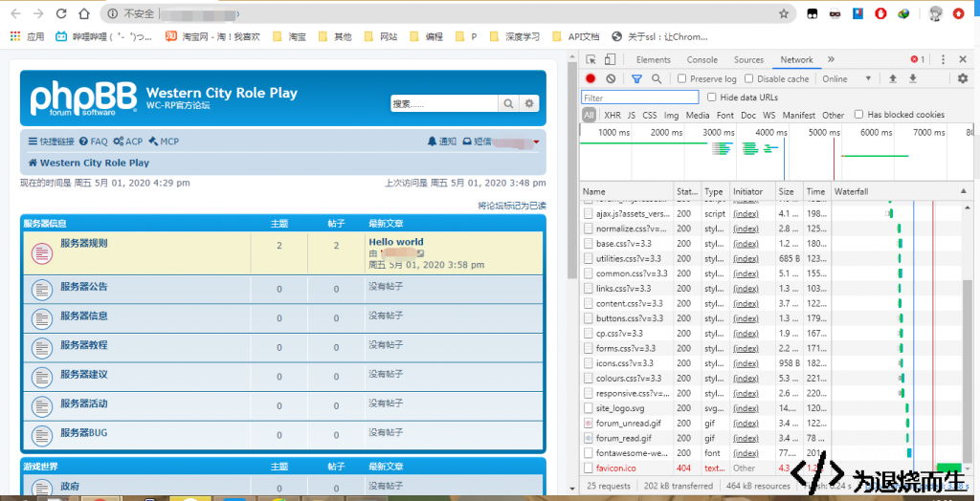Focus the Network Filter input

point(640,98)
